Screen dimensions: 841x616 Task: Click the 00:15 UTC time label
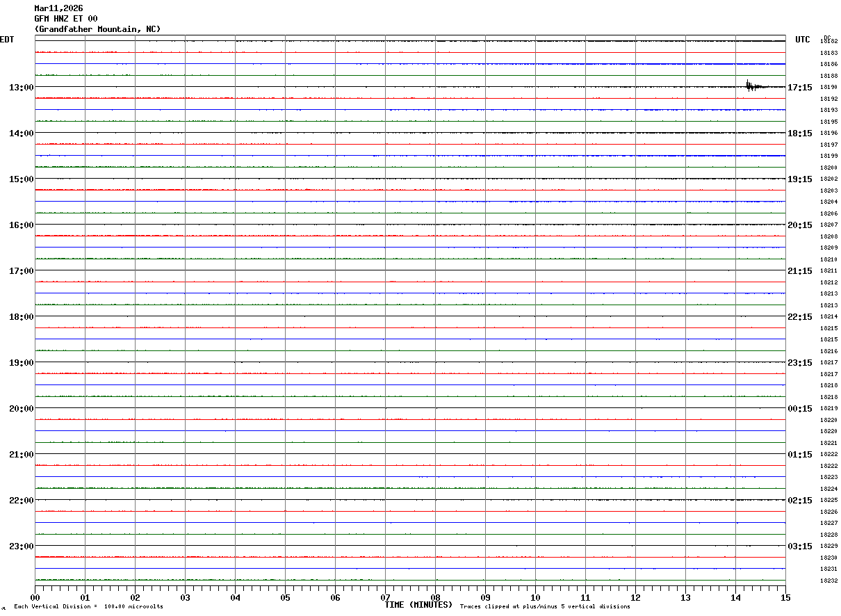tap(800, 409)
